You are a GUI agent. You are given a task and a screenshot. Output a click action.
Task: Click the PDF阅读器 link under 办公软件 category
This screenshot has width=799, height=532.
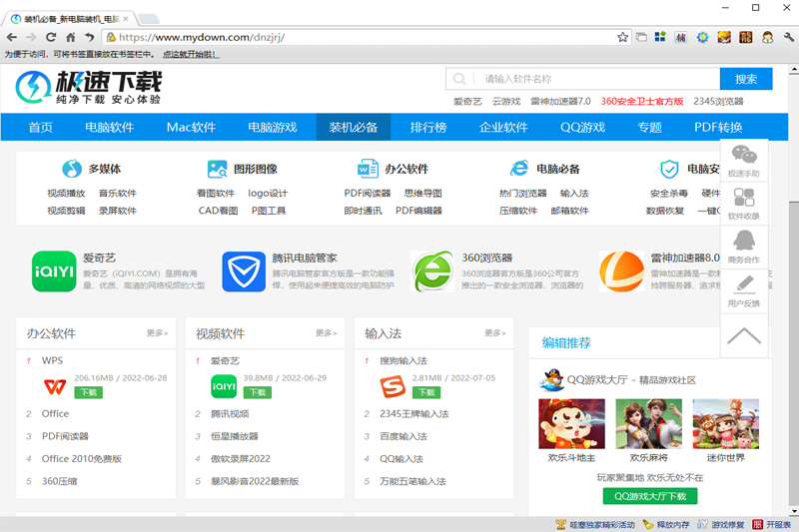pyautogui.click(x=368, y=193)
